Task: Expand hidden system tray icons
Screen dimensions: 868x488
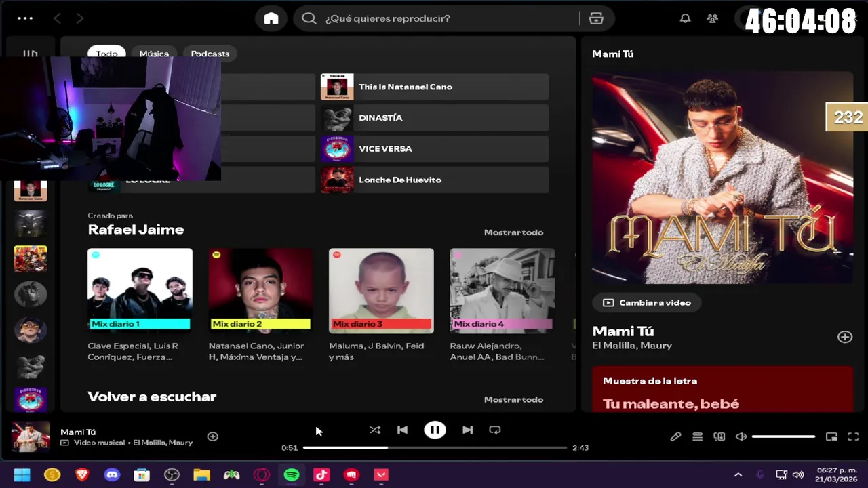Action: [738, 475]
